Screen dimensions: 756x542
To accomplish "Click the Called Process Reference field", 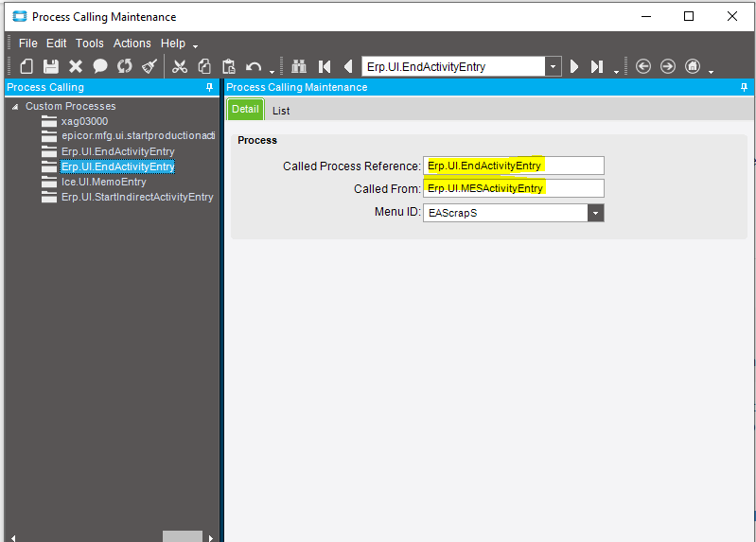I will pos(514,166).
